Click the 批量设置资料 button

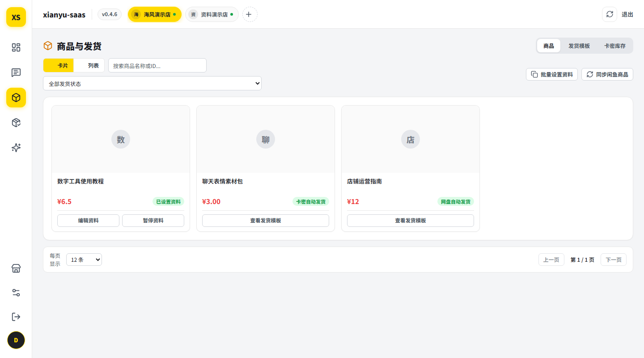552,74
